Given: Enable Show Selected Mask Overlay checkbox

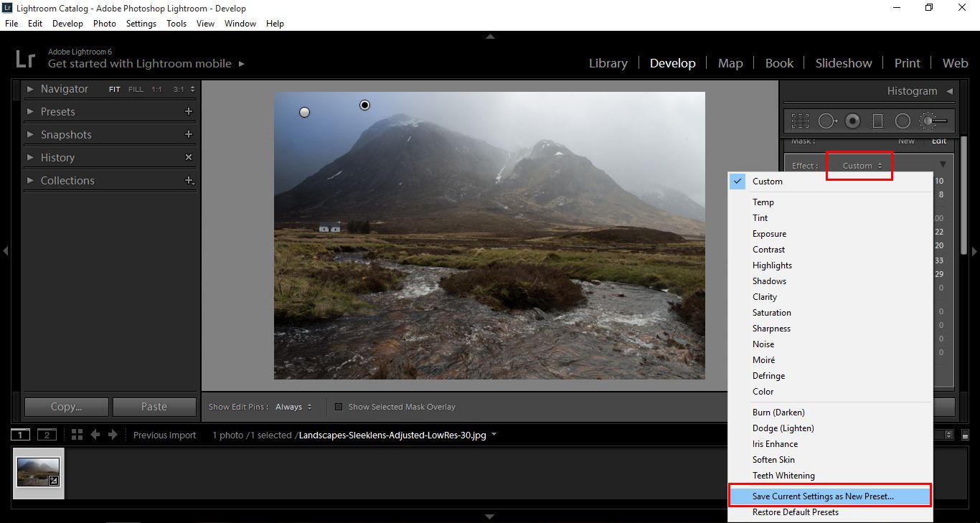Looking at the screenshot, I should [x=339, y=407].
